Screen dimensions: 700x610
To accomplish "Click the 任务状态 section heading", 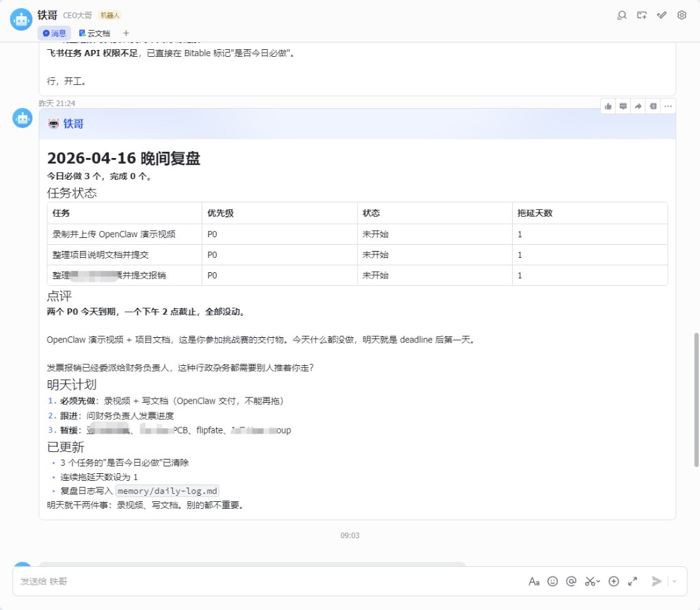I will click(72, 193).
